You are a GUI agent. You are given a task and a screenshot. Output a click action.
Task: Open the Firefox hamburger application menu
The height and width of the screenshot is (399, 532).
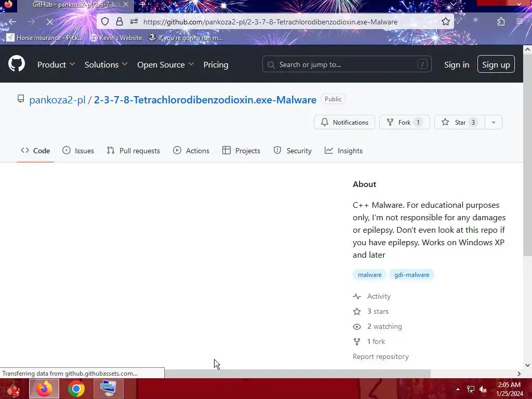click(520, 22)
